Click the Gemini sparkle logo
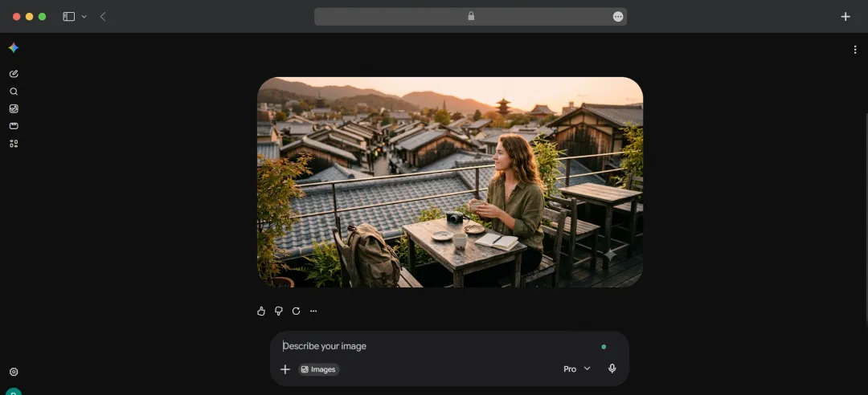 [14, 48]
